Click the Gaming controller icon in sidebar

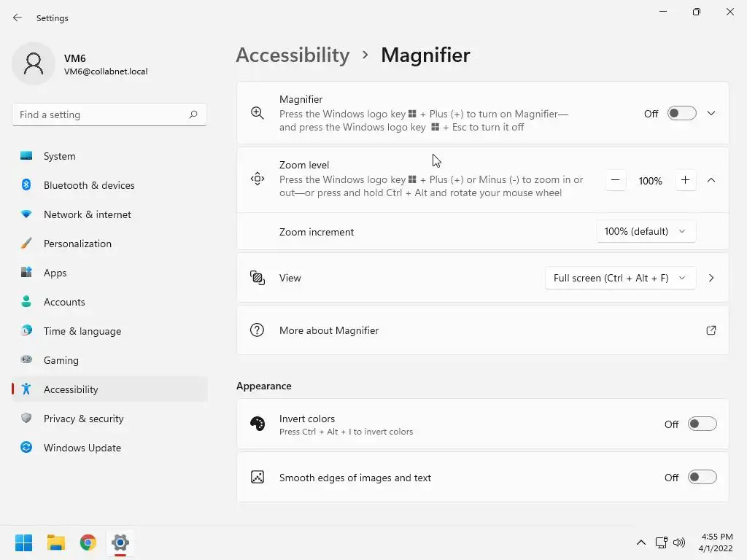point(26,360)
